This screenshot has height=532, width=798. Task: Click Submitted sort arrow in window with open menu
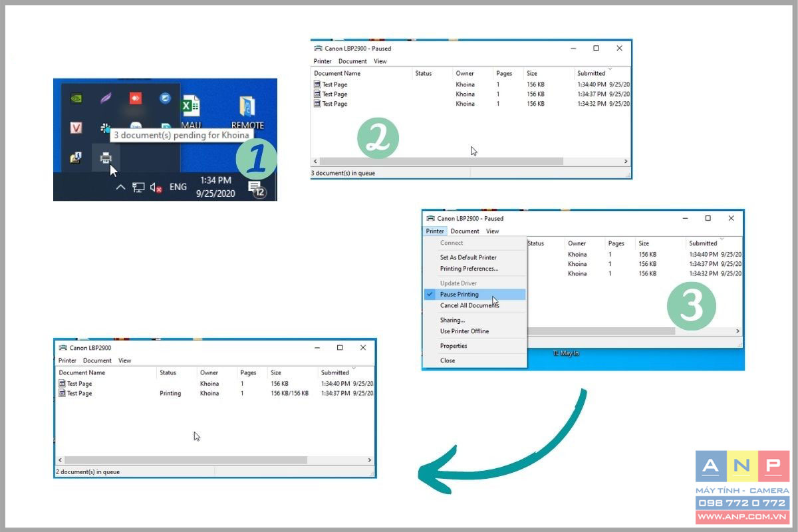click(x=722, y=238)
